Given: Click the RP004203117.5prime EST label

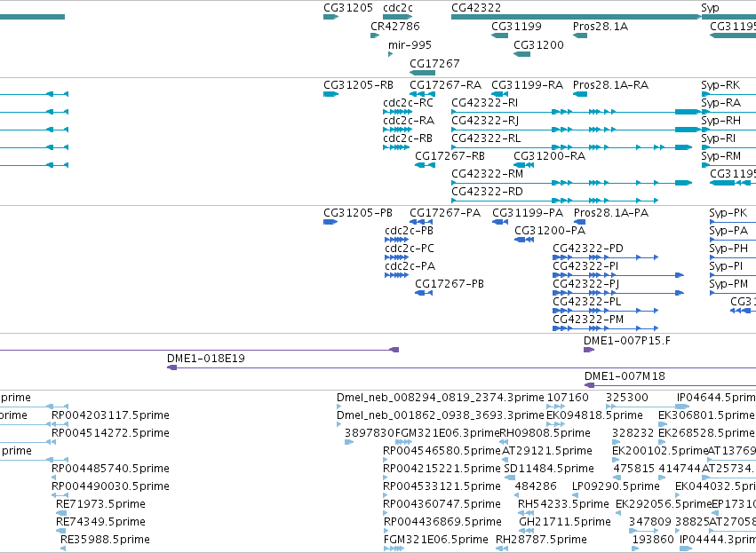Looking at the screenshot, I should pyautogui.click(x=110, y=415).
